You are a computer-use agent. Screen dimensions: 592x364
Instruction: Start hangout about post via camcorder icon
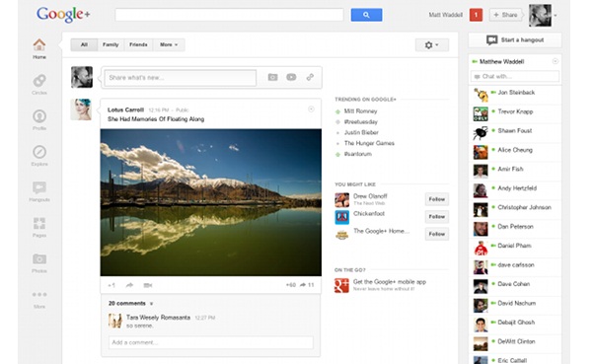148,285
